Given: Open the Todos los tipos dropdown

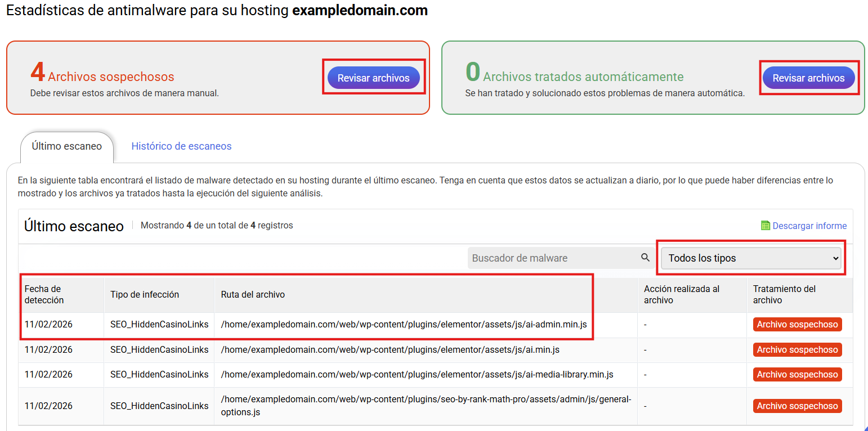Looking at the screenshot, I should (x=750, y=258).
